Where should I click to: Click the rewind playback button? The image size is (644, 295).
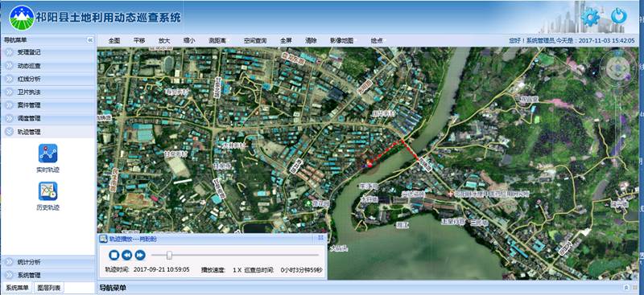pos(127,255)
